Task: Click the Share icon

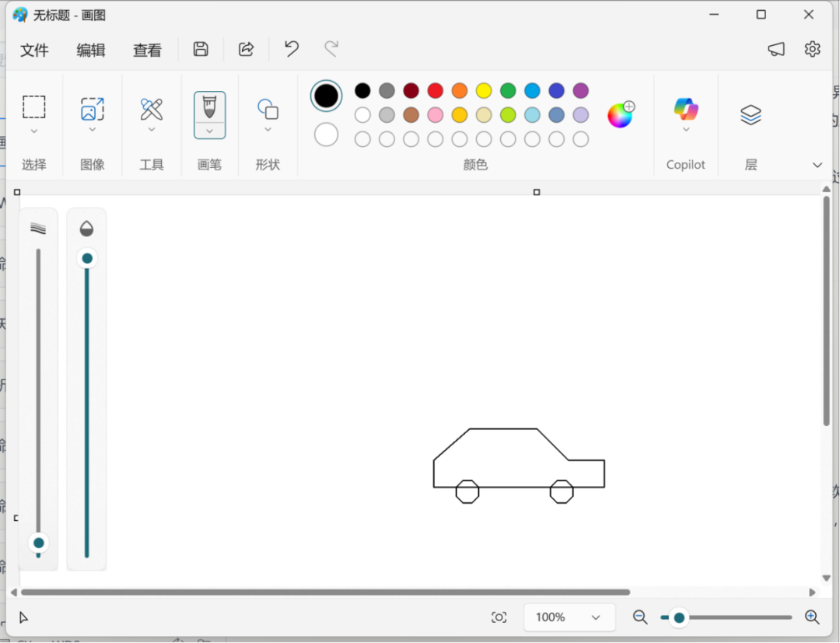Action: point(246,49)
